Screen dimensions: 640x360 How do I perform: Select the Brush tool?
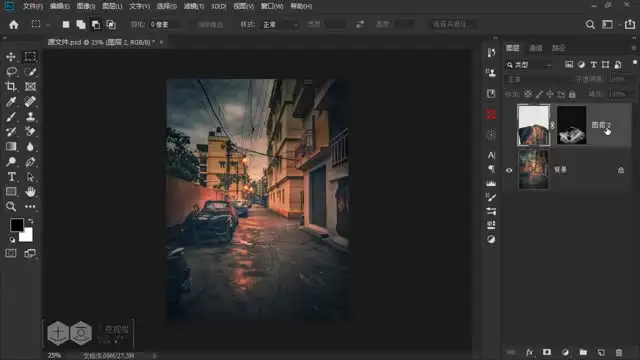(11, 116)
